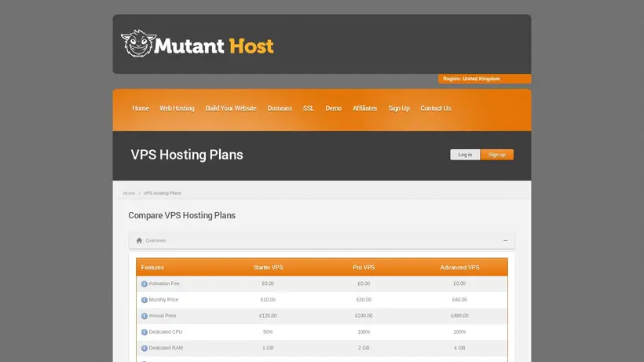644x362 pixels.
Task: Click the 1 GB dedicated RAM value
Action: [x=268, y=348]
